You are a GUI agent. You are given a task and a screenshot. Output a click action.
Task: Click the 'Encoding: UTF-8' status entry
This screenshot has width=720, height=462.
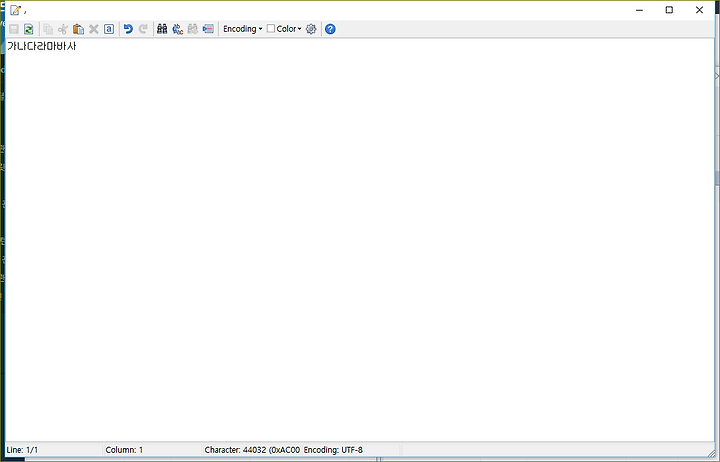(x=333, y=450)
